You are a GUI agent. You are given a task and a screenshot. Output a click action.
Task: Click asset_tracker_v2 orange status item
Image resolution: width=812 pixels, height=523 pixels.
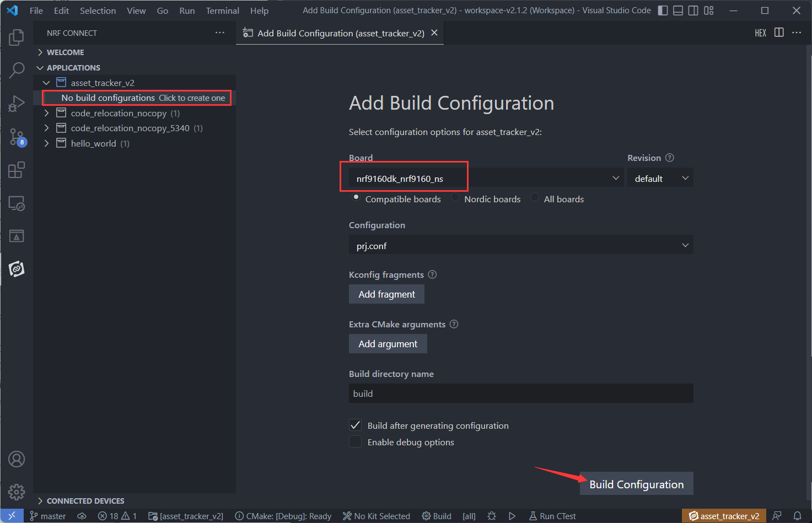pos(724,516)
